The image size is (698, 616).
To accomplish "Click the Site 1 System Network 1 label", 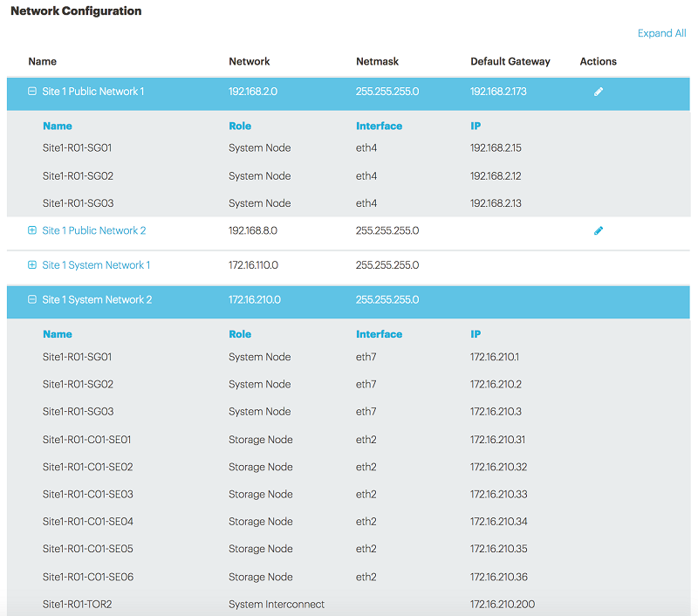I will (96, 265).
